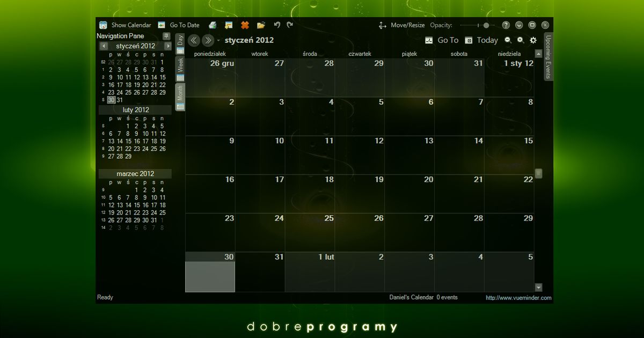Select the 18 January day cell
Image resolution: width=644 pixels, height=338 pixels.
click(x=310, y=194)
